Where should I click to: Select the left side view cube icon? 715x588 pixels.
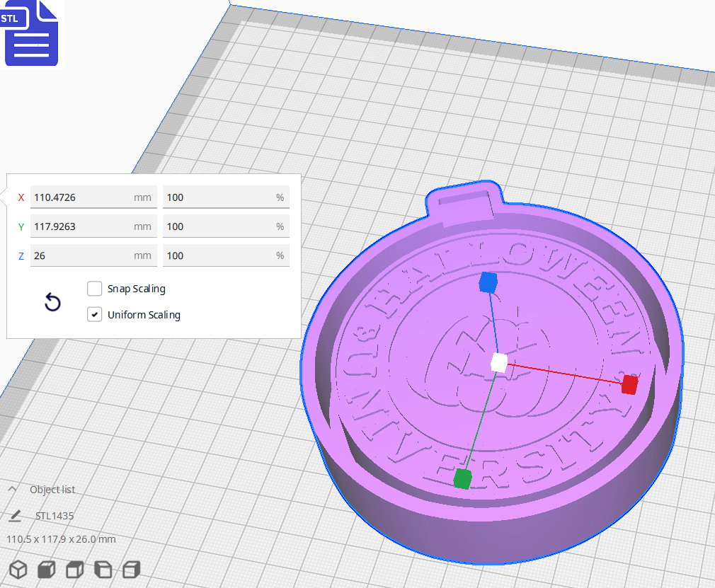coord(103,570)
